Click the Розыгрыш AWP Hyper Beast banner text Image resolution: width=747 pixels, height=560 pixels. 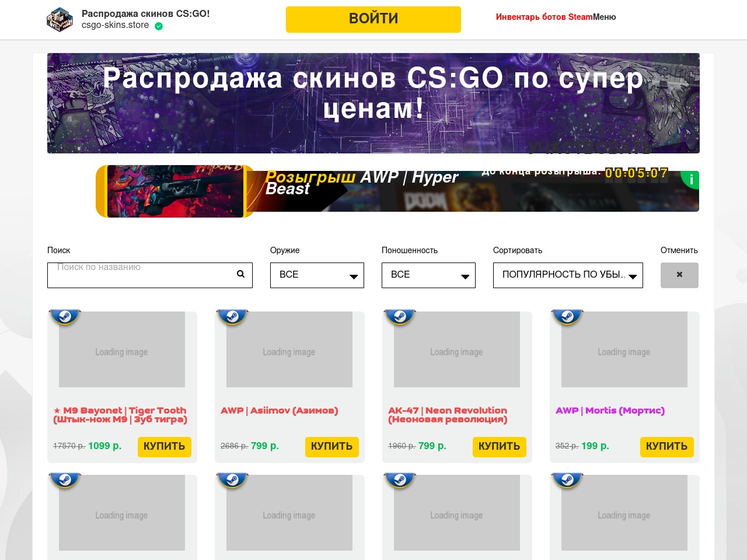click(x=362, y=183)
